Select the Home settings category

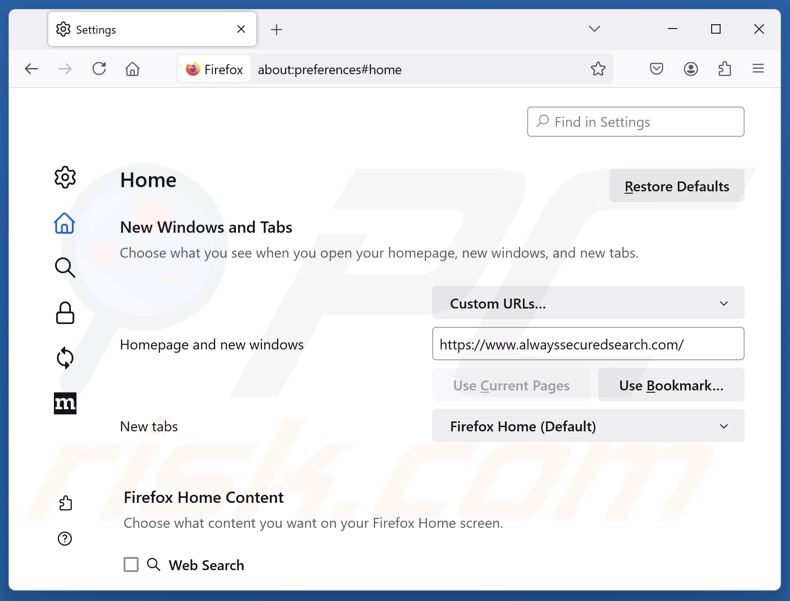65,223
